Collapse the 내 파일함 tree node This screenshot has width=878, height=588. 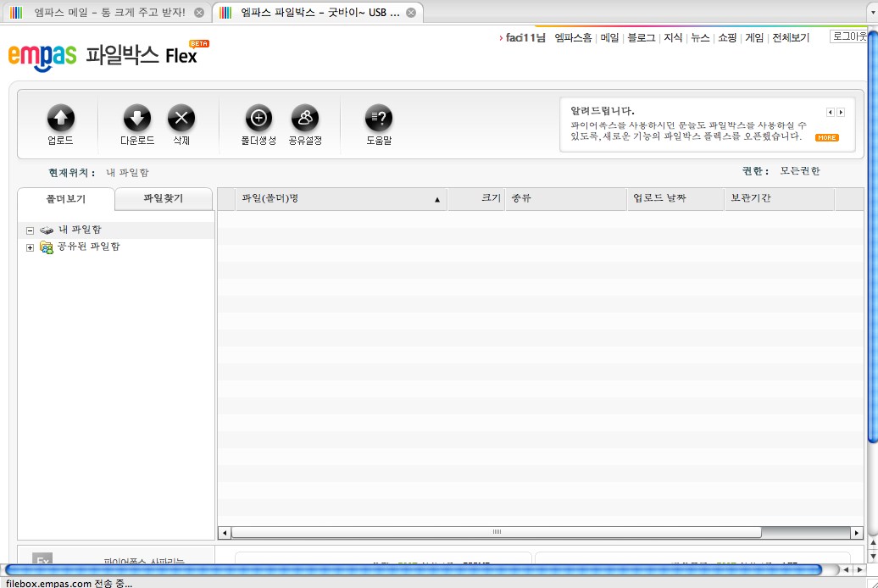31,230
